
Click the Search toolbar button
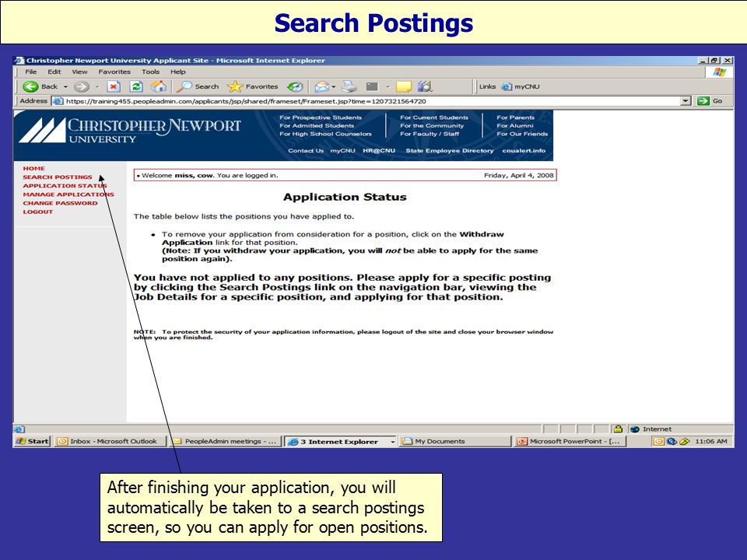pyautogui.click(x=197, y=86)
